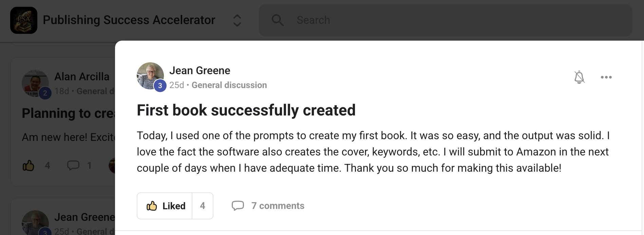Like Alan Arcilla's post with thumbs-up icon
The height and width of the screenshot is (235, 644).
pos(29,165)
